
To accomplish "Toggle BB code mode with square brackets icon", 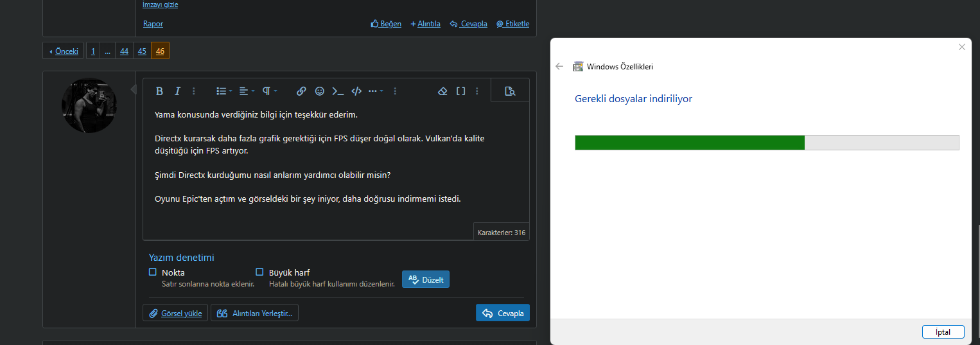I will coord(460,91).
